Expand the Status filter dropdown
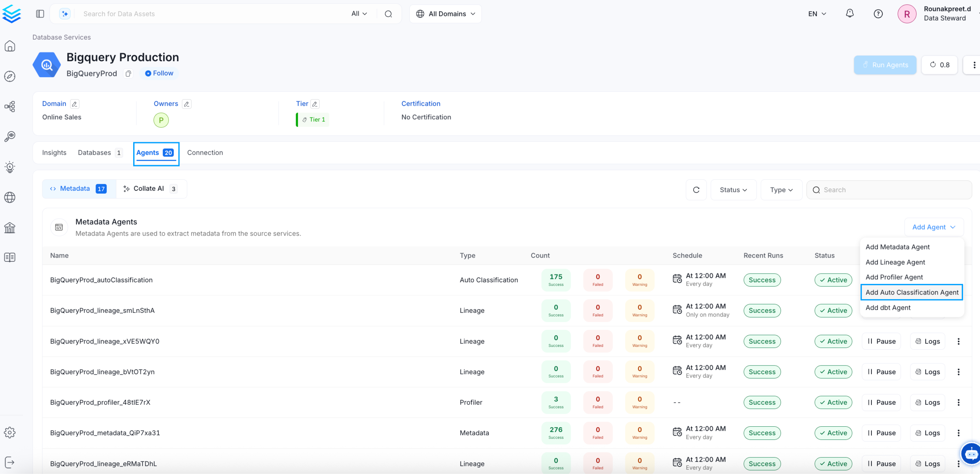This screenshot has width=980, height=474. tap(733, 190)
